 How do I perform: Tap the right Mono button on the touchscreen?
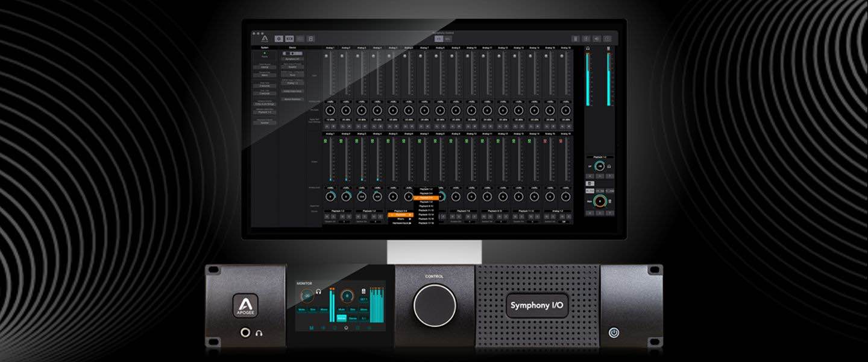[363, 310]
